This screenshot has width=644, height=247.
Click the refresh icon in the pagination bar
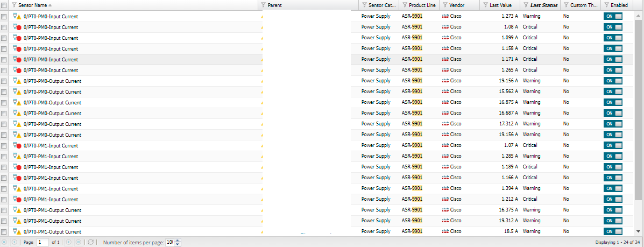[x=91, y=242]
